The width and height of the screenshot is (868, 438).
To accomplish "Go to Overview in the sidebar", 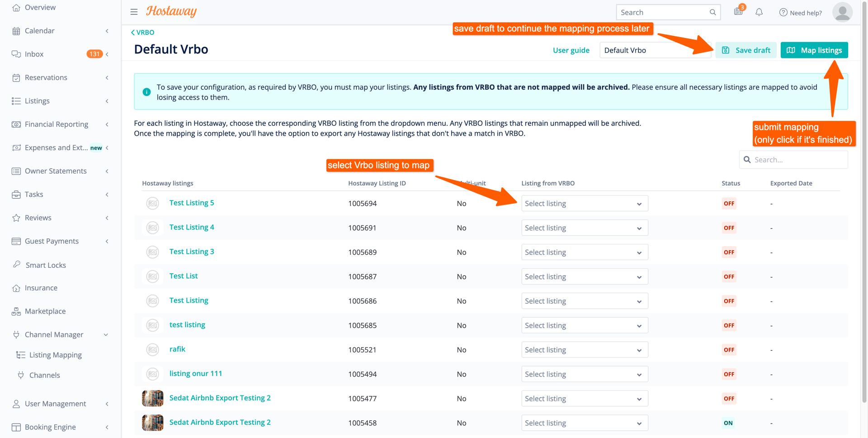I will 40,7.
